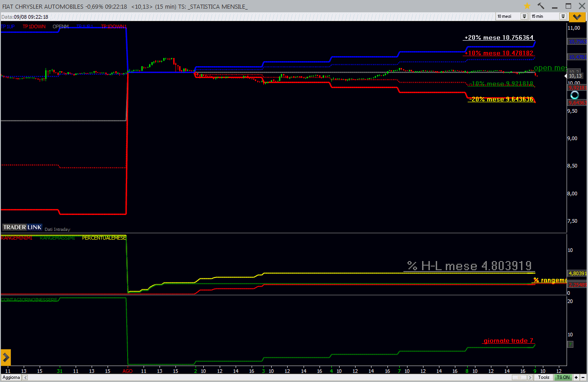Click the '-10% mese 9.921818' annotation

tap(500, 84)
